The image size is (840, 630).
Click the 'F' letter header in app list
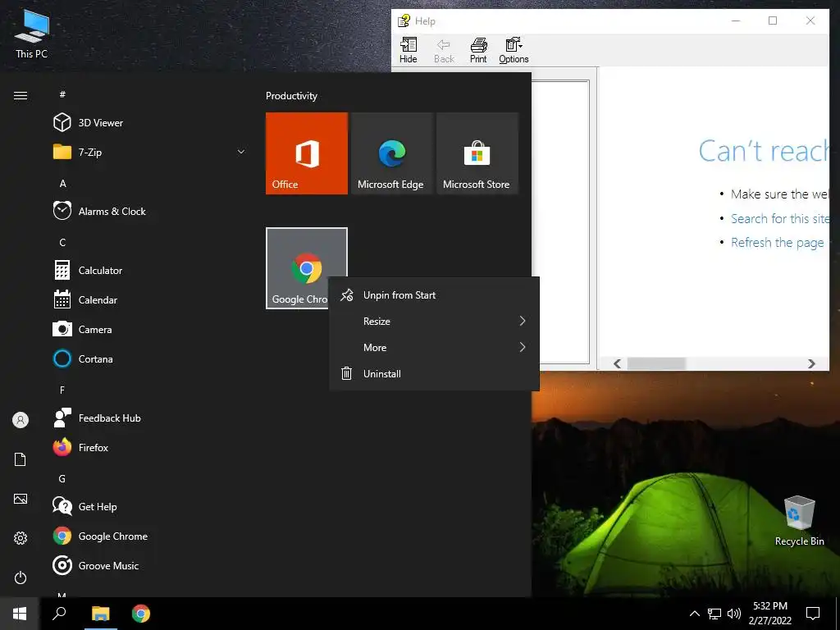coord(62,390)
